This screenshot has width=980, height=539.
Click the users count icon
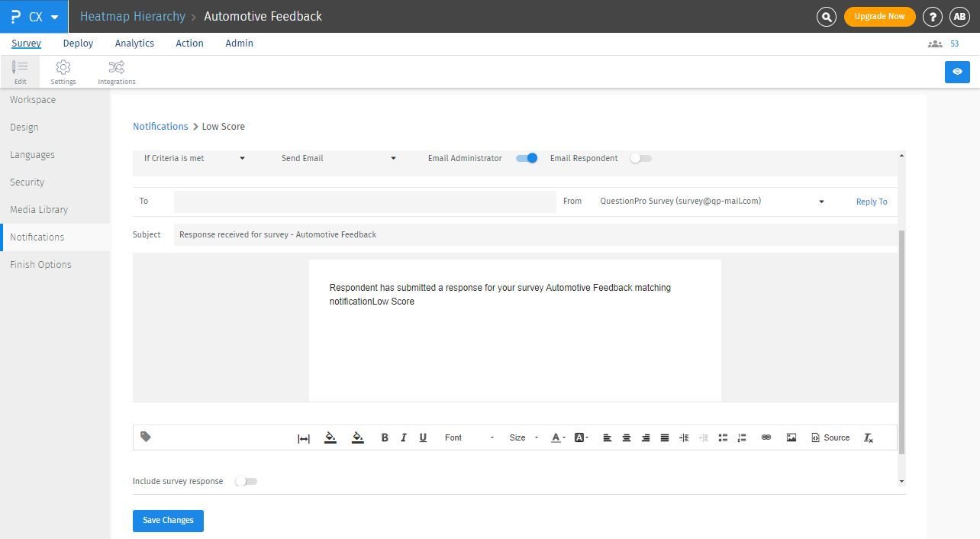click(x=935, y=44)
